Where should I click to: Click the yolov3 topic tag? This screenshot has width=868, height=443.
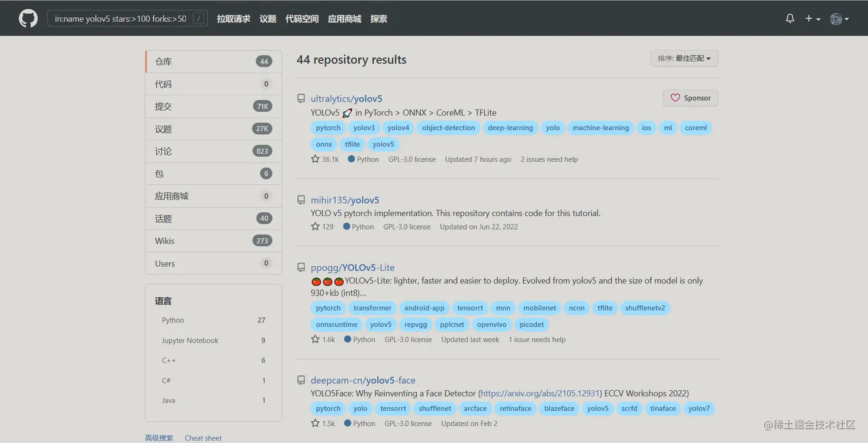click(x=363, y=128)
